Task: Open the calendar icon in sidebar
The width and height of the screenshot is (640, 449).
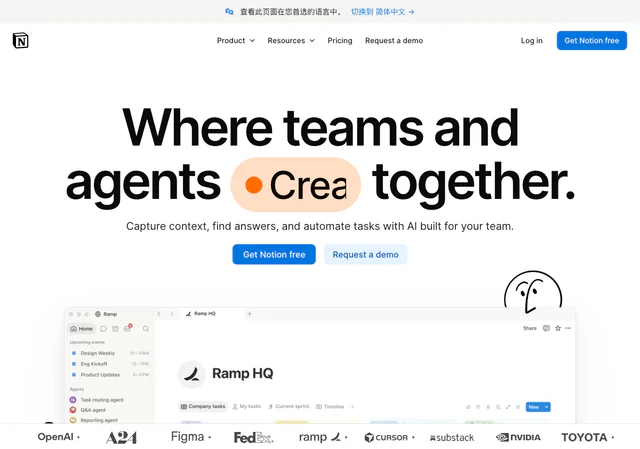Action: 115,329
